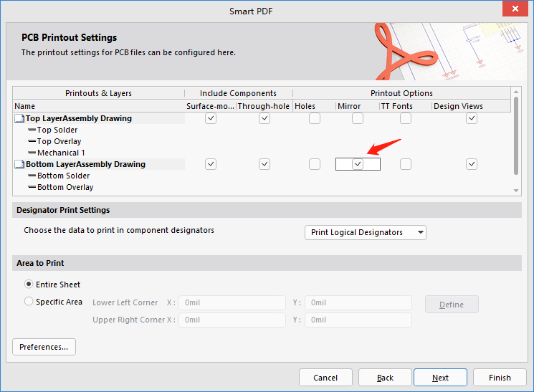Go Back to the previous wizard page
The height and width of the screenshot is (392, 534).
click(385, 378)
